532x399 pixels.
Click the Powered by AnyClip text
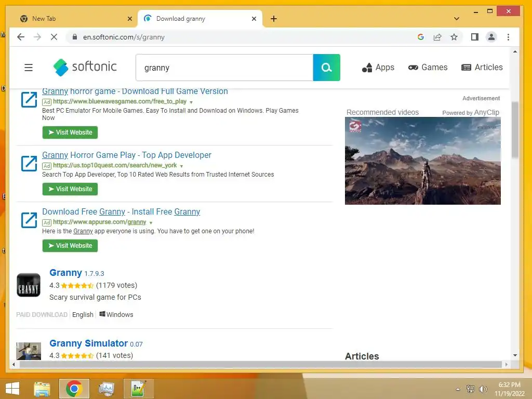[x=471, y=112]
